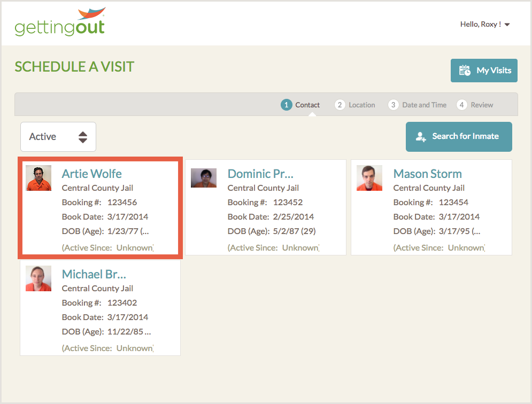Click step 4 circle icon for Review

[x=461, y=105]
